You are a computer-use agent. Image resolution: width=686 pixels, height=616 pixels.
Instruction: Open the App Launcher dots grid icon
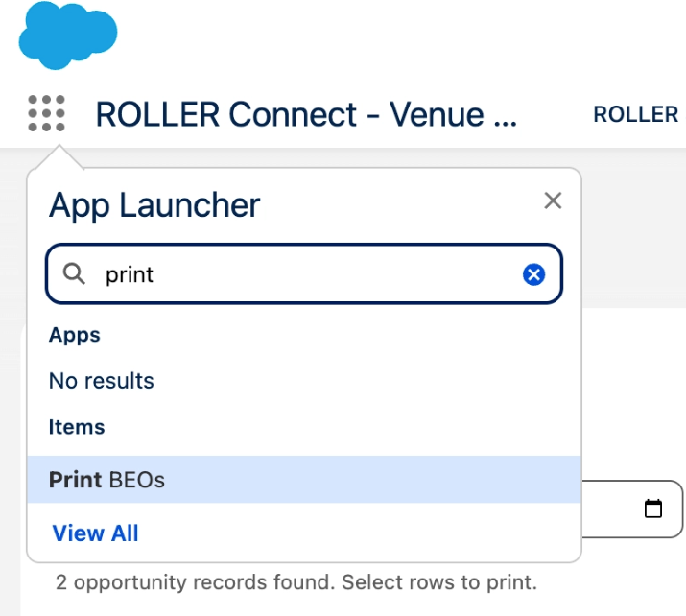tap(46, 113)
